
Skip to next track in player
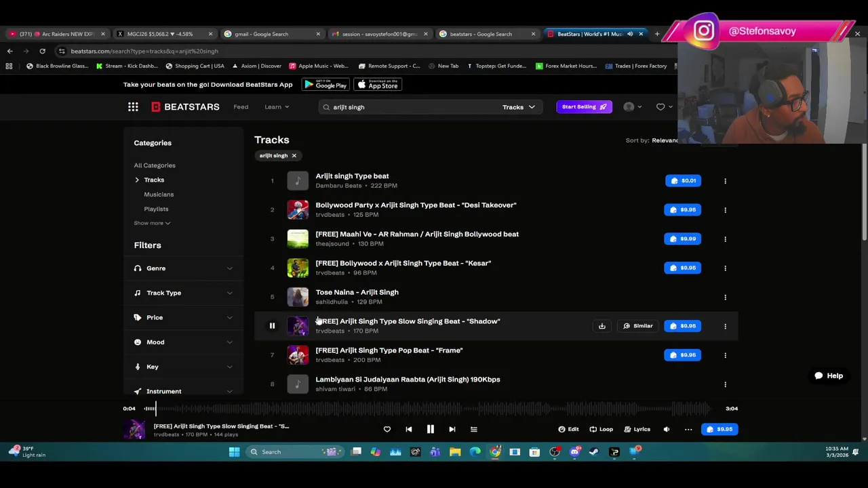452,429
